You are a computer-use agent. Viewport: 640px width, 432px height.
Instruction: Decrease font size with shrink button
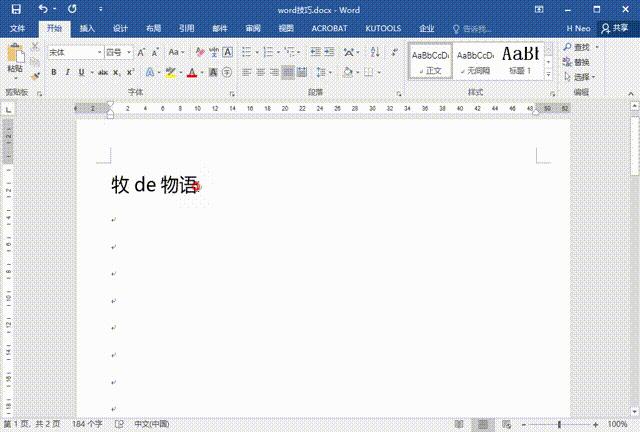tap(155, 52)
